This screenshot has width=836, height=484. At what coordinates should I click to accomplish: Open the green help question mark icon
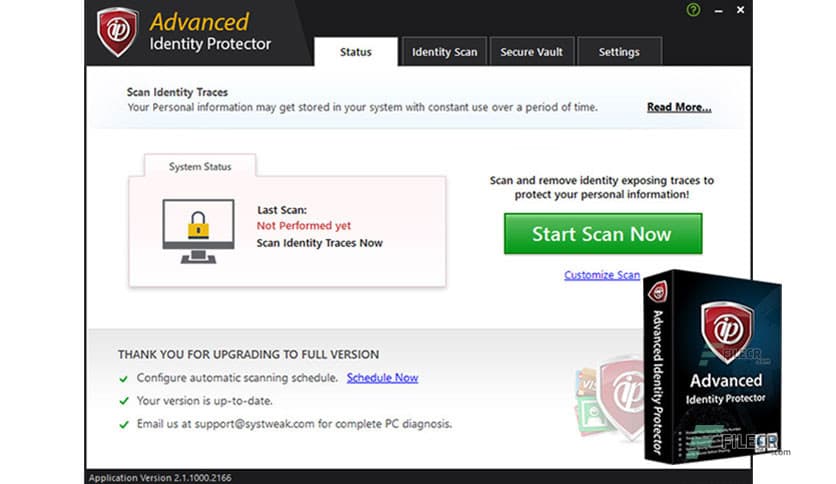[x=693, y=10]
